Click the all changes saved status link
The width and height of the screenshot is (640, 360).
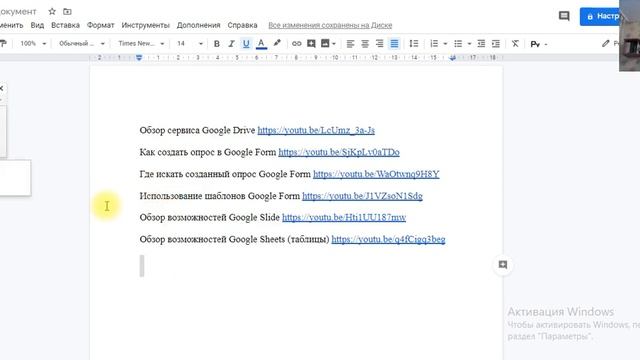[330, 25]
